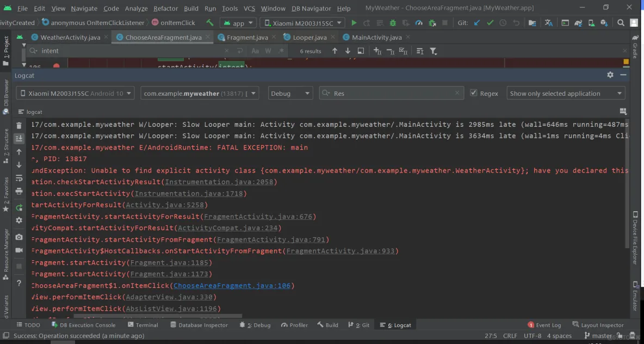The image size is (644, 344).
Task: Open logcat search history magnifier dropdown
Action: pos(326,93)
